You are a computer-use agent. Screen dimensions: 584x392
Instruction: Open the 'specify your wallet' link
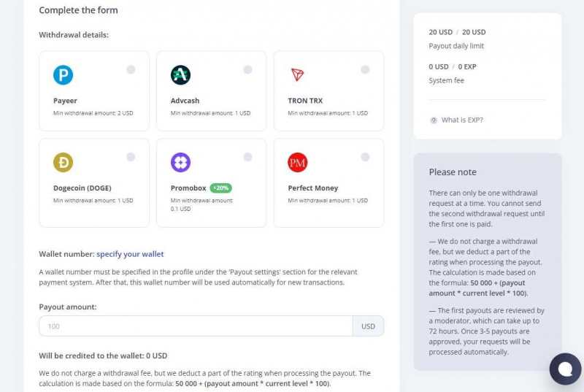(130, 254)
